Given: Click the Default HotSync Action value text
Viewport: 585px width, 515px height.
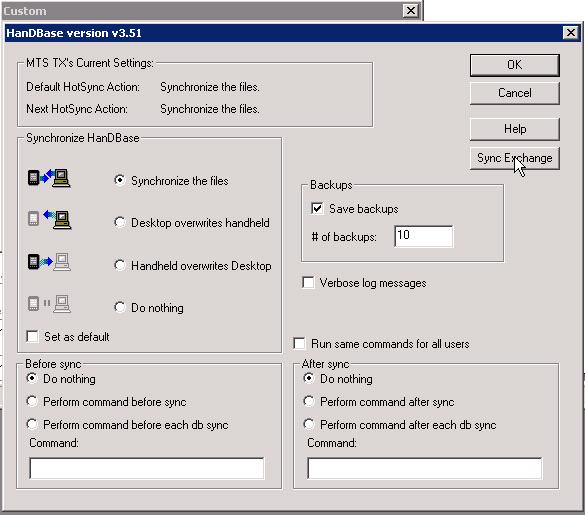Looking at the screenshot, I should click(x=210, y=87).
